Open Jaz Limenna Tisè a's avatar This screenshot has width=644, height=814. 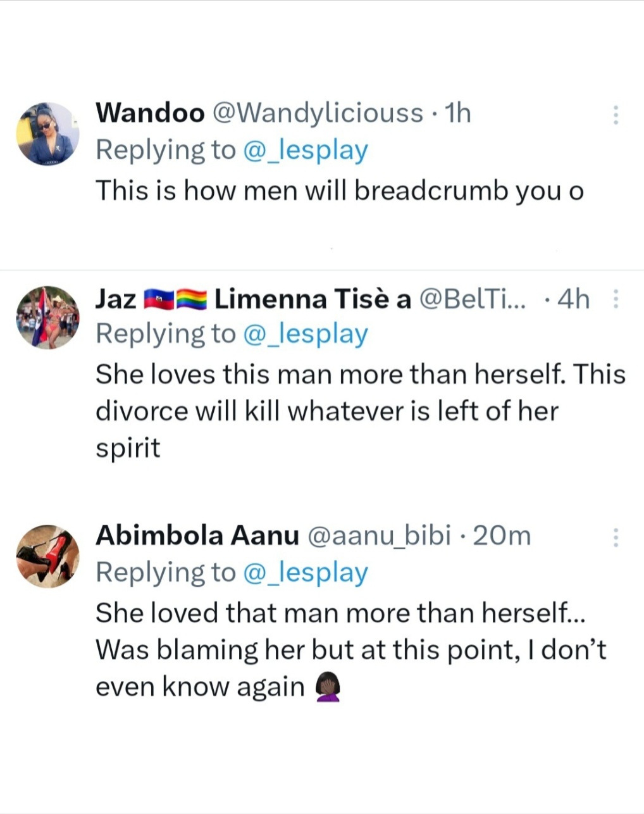[47, 317]
